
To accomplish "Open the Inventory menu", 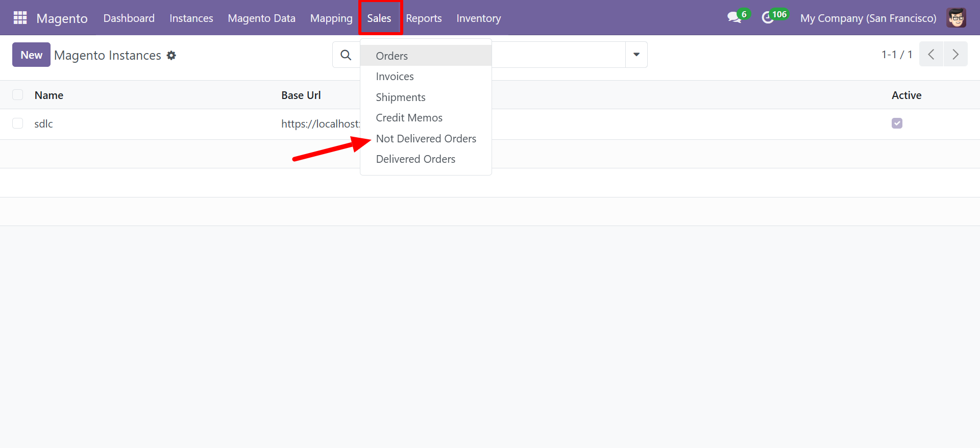I will (x=479, y=18).
